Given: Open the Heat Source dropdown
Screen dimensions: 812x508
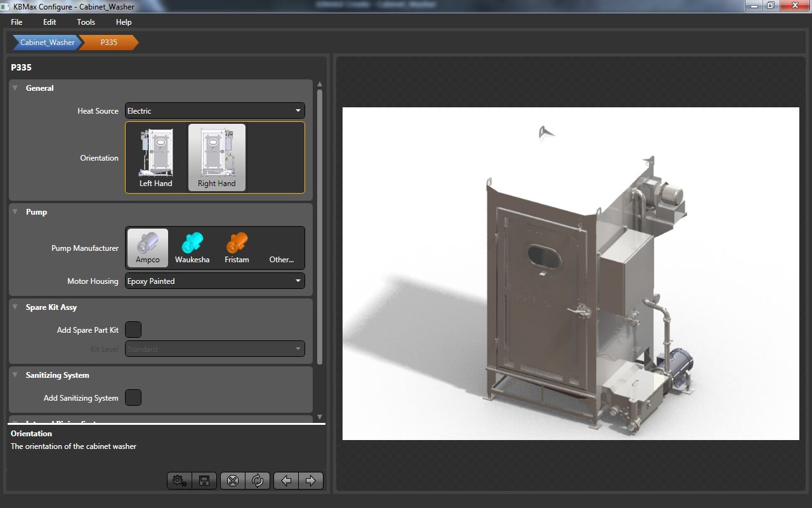Looking at the screenshot, I should coord(215,110).
